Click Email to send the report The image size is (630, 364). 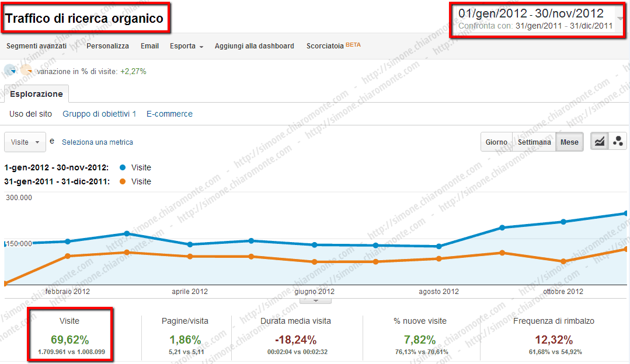click(149, 46)
